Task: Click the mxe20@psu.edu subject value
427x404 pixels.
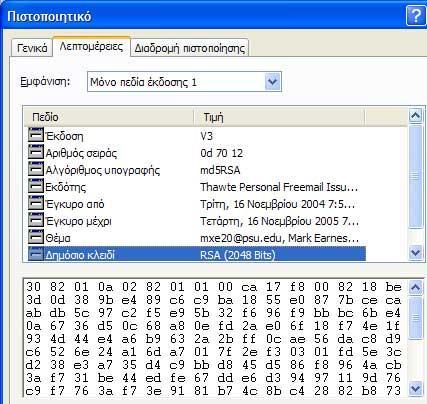Action: [x=279, y=238]
